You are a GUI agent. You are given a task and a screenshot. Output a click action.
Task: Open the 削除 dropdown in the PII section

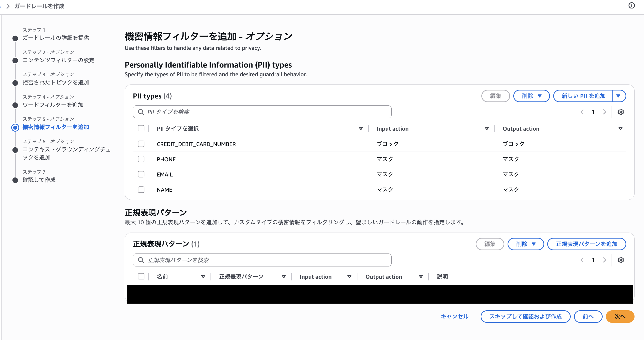[x=531, y=96]
